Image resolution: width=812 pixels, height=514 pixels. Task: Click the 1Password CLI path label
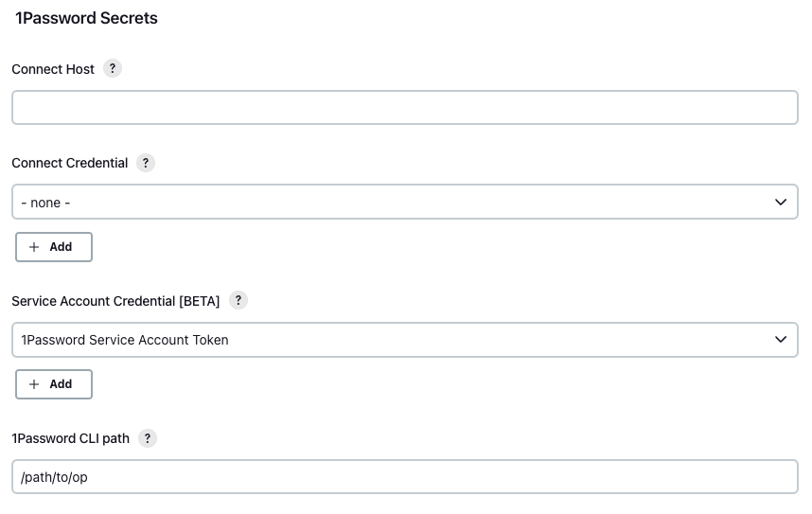click(71, 438)
